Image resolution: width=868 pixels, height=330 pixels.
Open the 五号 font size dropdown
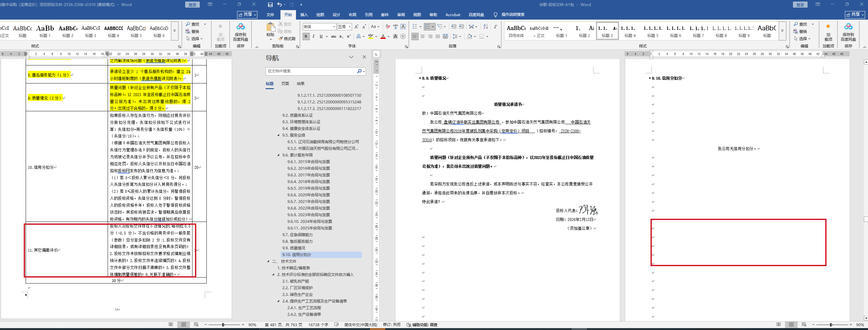click(350, 27)
